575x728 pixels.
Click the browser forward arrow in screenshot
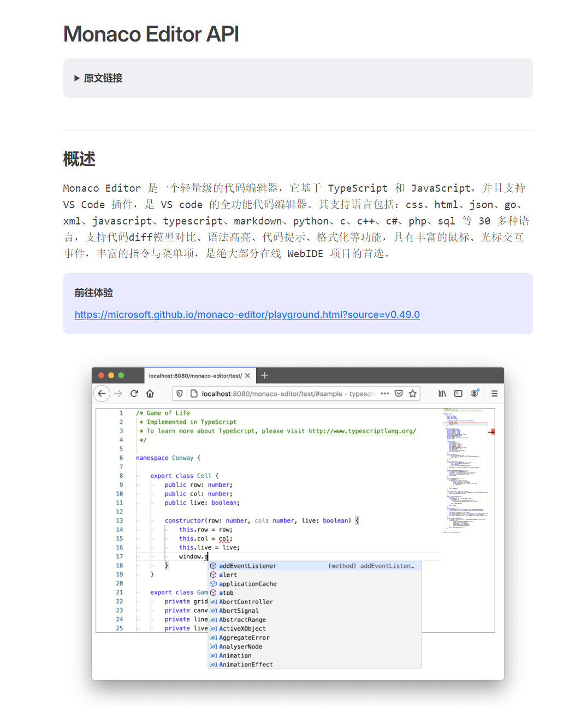118,393
